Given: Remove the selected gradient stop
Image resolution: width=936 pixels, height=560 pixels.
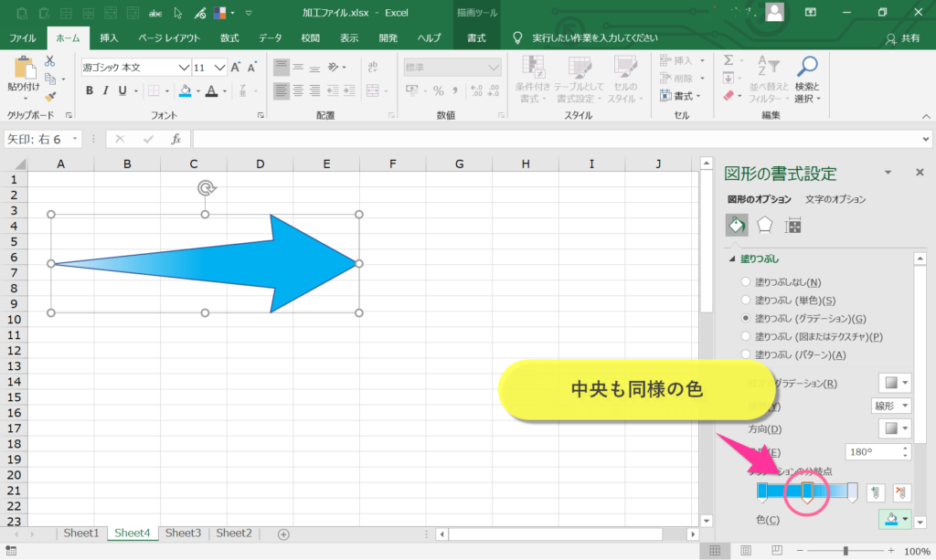Looking at the screenshot, I should (x=902, y=492).
